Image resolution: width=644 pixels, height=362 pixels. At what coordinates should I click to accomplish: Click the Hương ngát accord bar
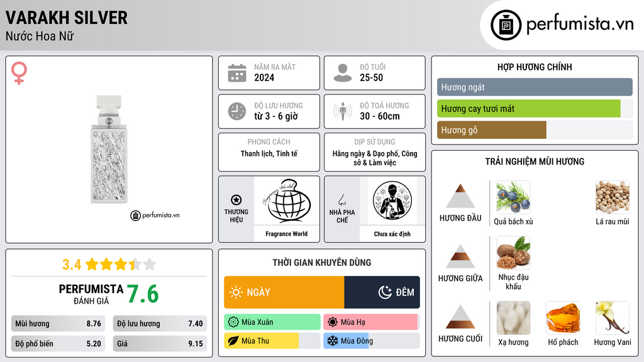(x=535, y=87)
